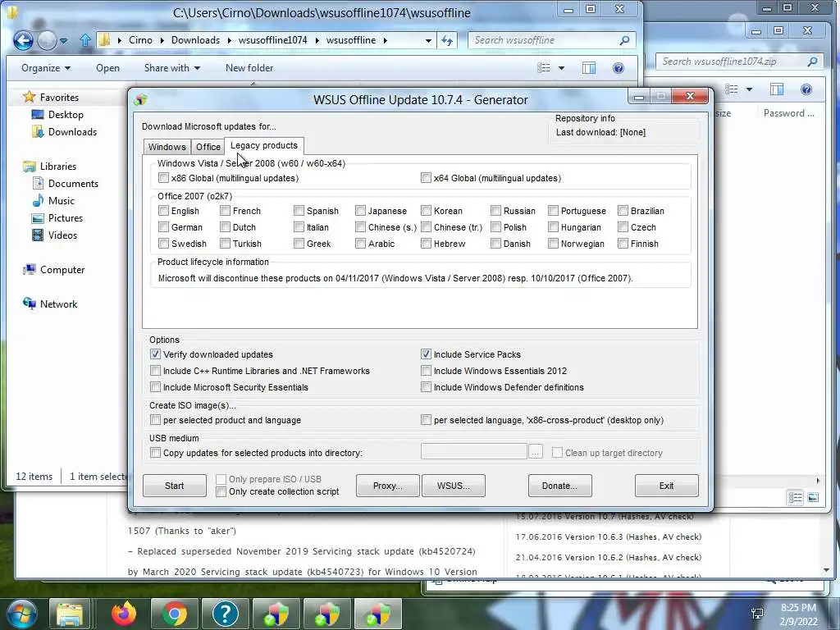
Task: Check the Japanese Office 2007 checkbox
Action: coord(361,211)
